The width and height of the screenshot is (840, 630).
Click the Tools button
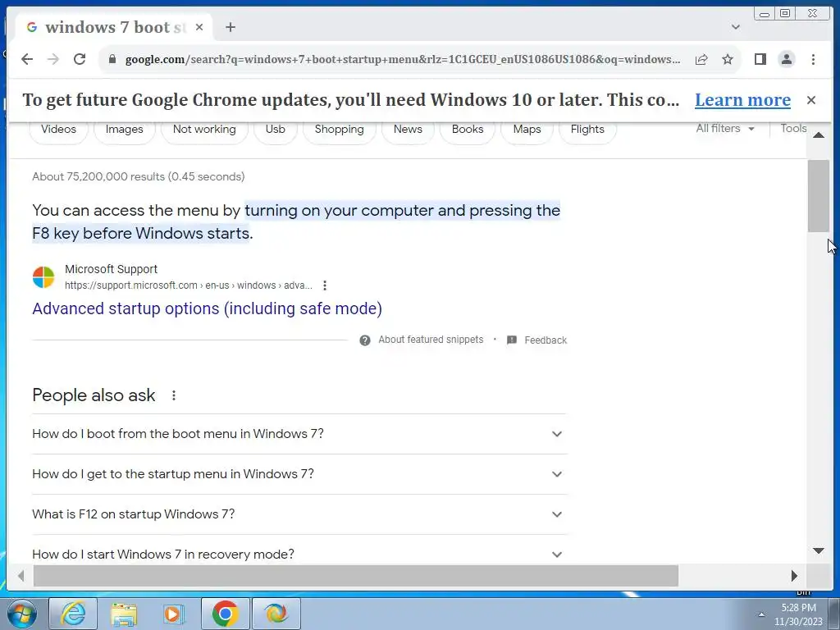793,129
